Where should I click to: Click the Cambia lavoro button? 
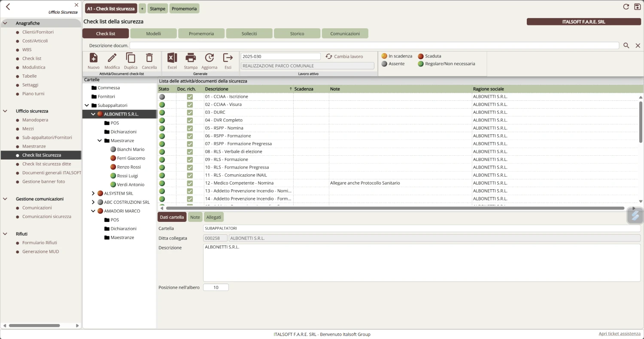pyautogui.click(x=344, y=57)
